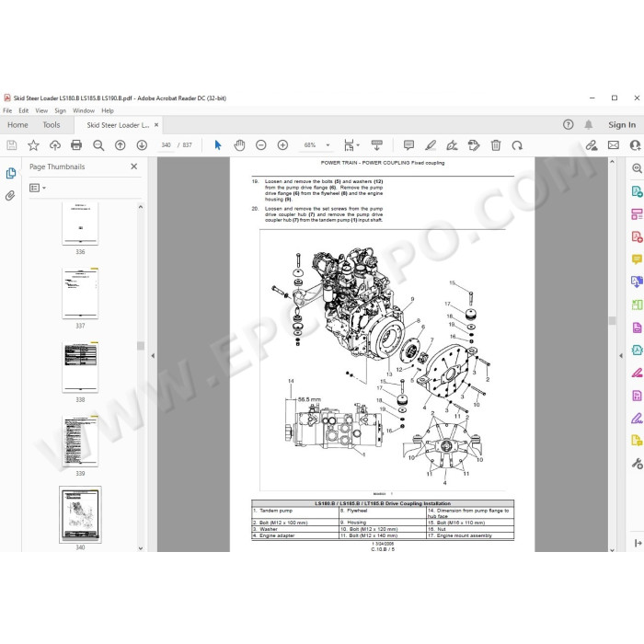Screen dimensions: 644x644
Task: Open the View menu
Action: 41,110
